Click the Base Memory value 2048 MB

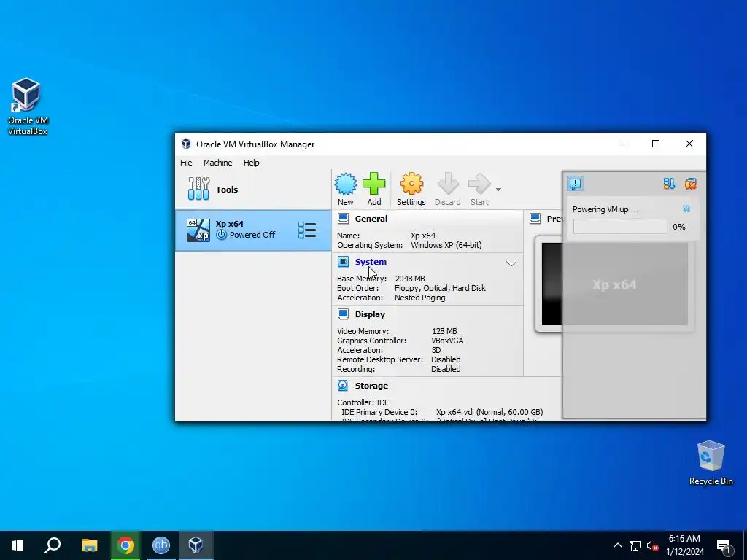410,279
